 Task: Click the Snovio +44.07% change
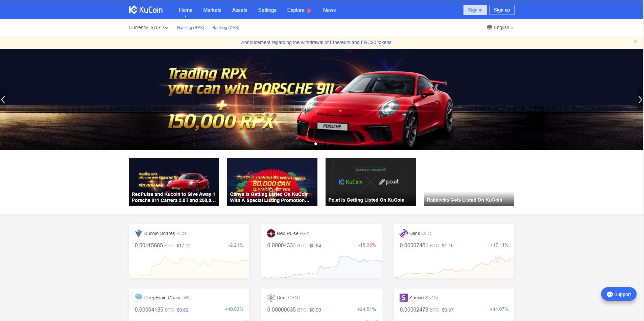point(499,309)
